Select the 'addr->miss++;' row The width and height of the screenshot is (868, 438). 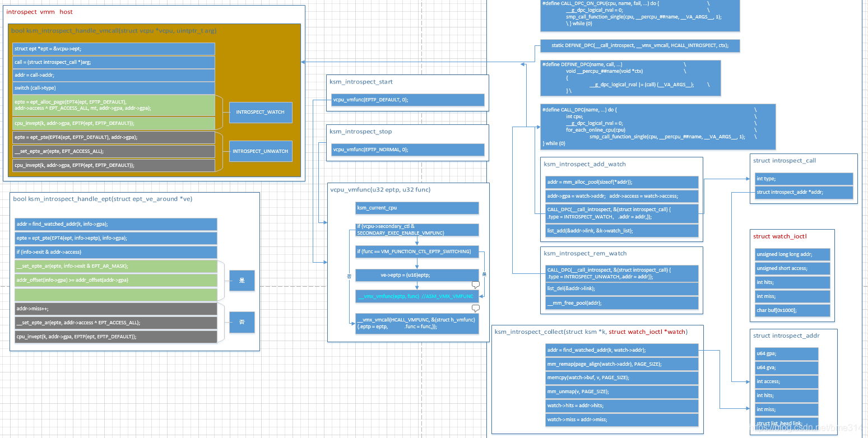click(116, 309)
